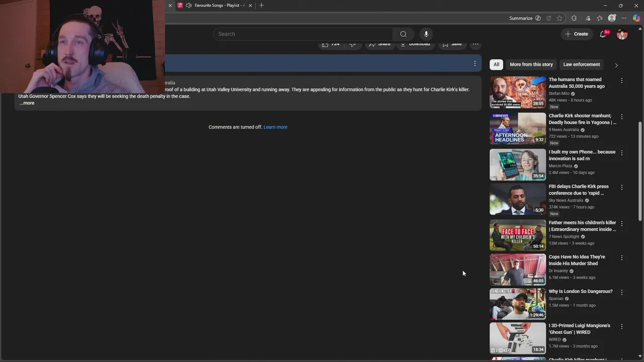Switch to Favourite Songs - Playlist tab
644x362 pixels.
click(x=219, y=6)
